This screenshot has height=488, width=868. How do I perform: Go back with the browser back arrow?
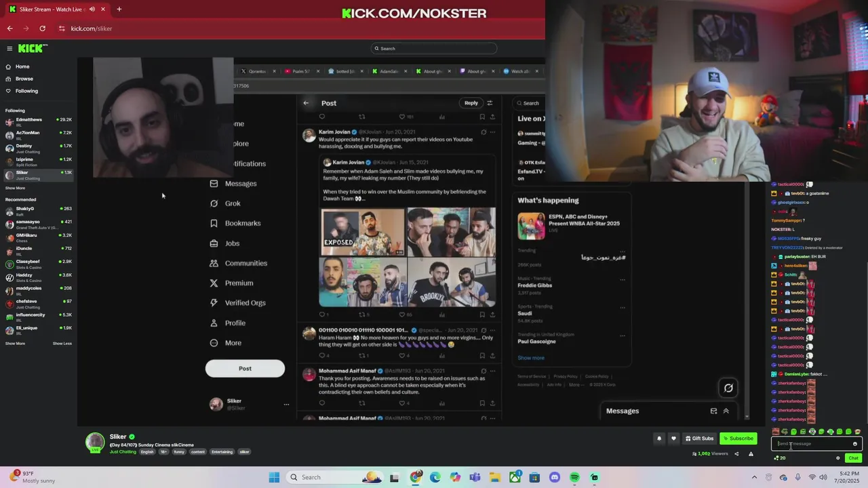click(9, 28)
